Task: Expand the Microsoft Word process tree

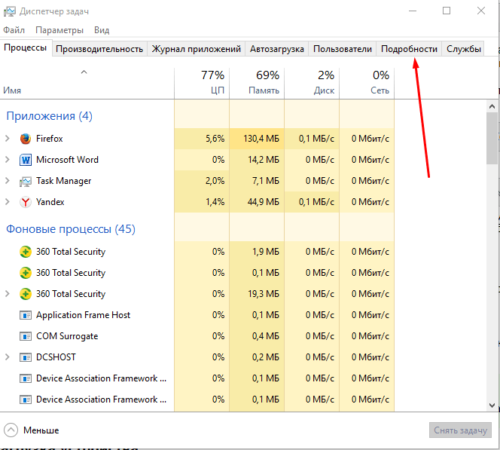Action: [x=7, y=160]
